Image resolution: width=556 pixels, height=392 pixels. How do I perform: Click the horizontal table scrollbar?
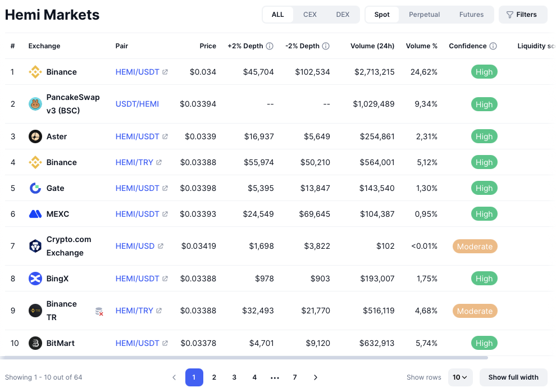coord(244,358)
